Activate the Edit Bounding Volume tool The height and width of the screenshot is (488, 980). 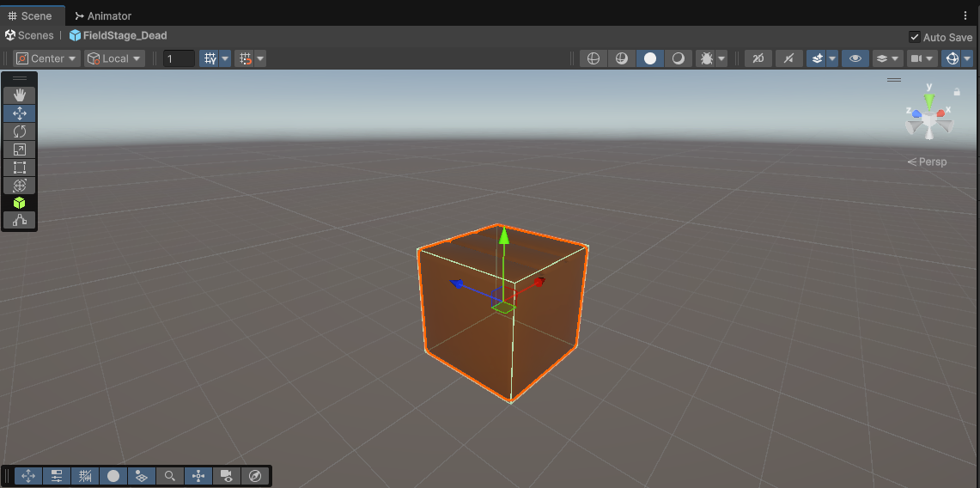click(19, 221)
